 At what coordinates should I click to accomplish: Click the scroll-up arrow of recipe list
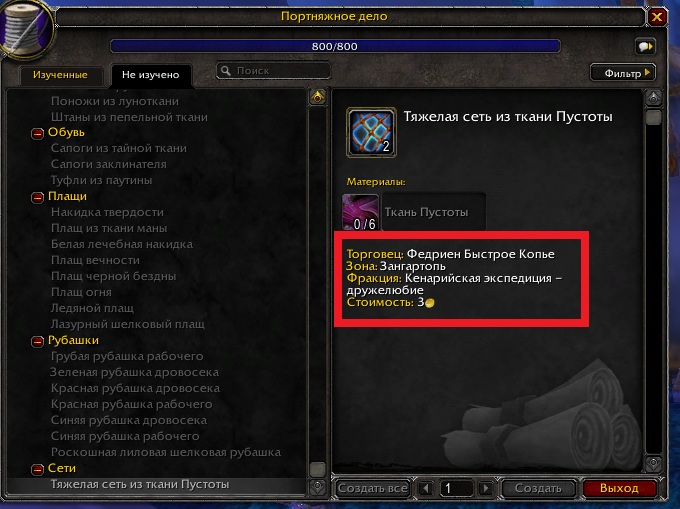[317, 97]
